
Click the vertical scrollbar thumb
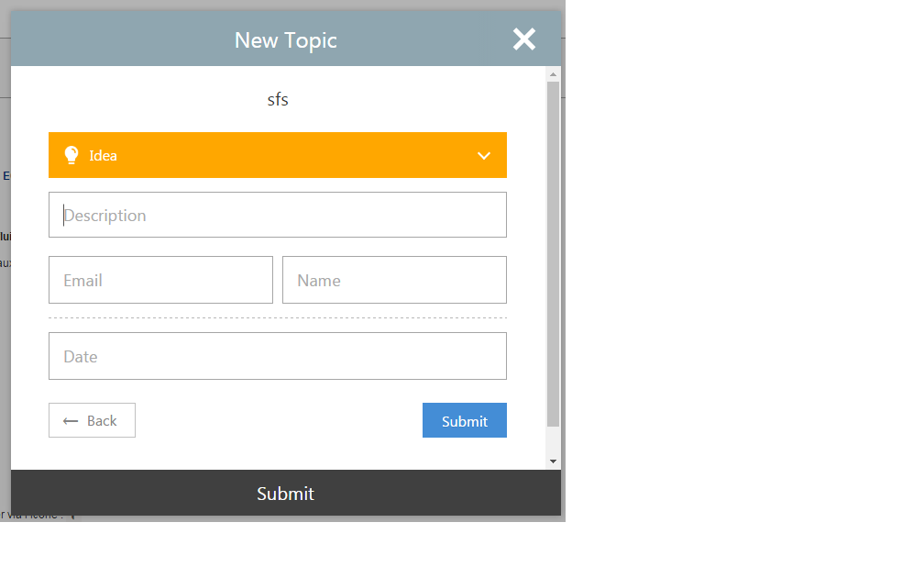(x=553, y=252)
